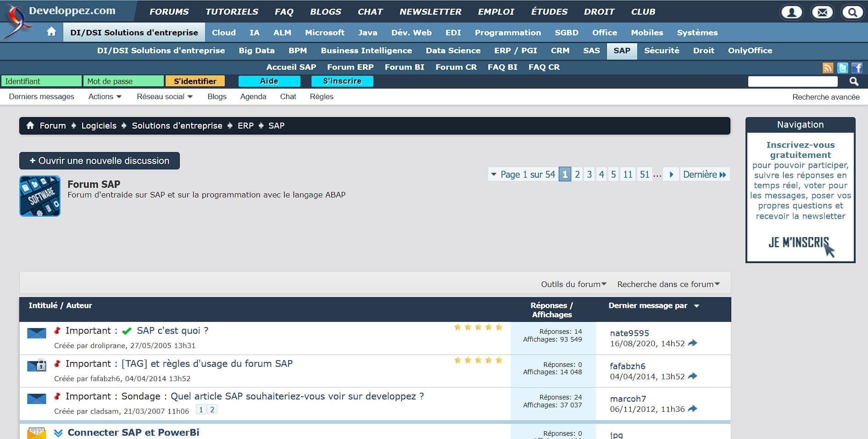
Task: Click the magnifier search icon in top header
Action: click(852, 12)
